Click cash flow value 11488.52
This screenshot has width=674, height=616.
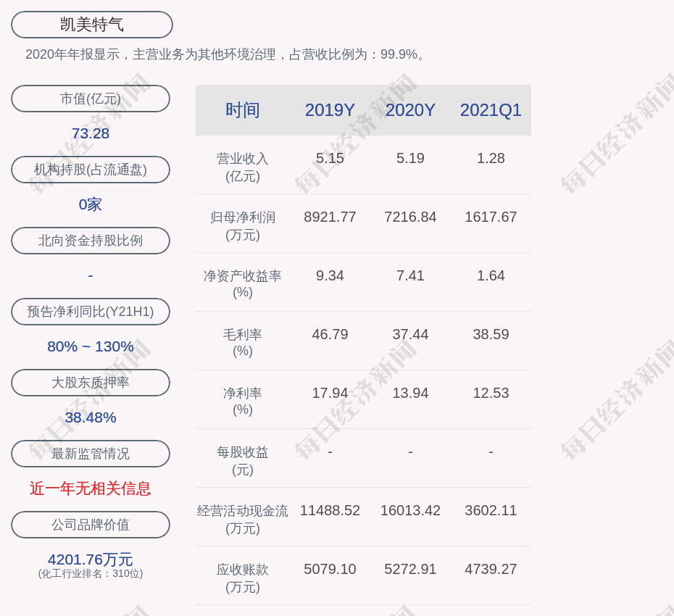(330, 510)
